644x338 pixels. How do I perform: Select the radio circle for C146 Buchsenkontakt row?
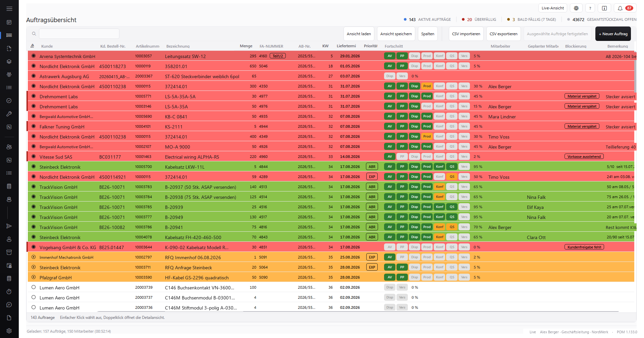click(34, 287)
